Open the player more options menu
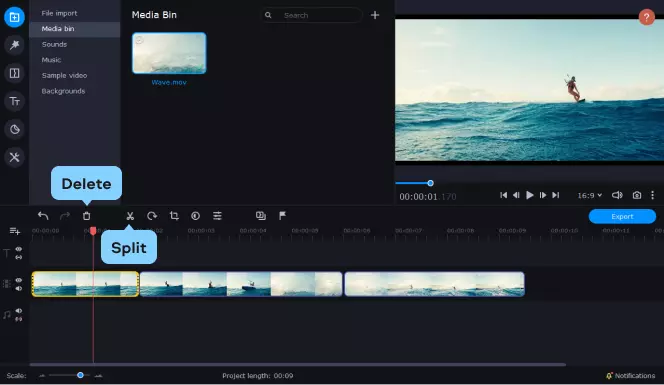The width and height of the screenshot is (664, 385). coord(653,195)
